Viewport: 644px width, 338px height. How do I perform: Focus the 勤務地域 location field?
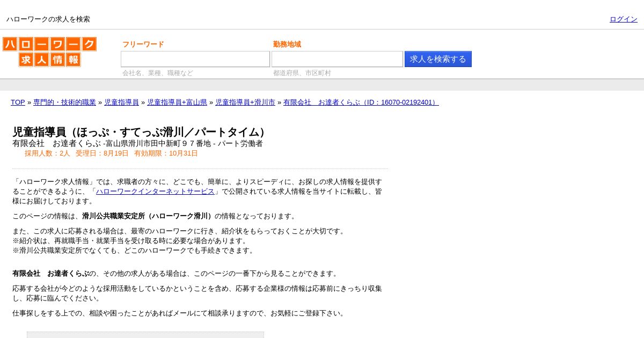[x=337, y=59]
